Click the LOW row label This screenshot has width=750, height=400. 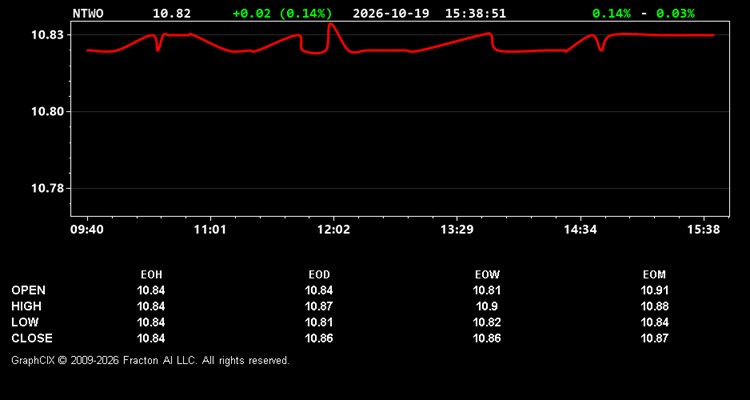coord(25,322)
